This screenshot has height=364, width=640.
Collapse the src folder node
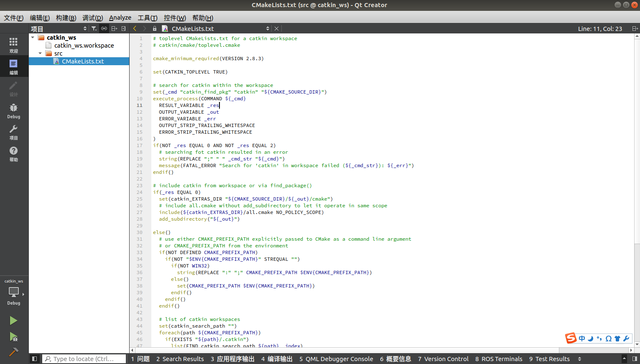[x=40, y=53]
